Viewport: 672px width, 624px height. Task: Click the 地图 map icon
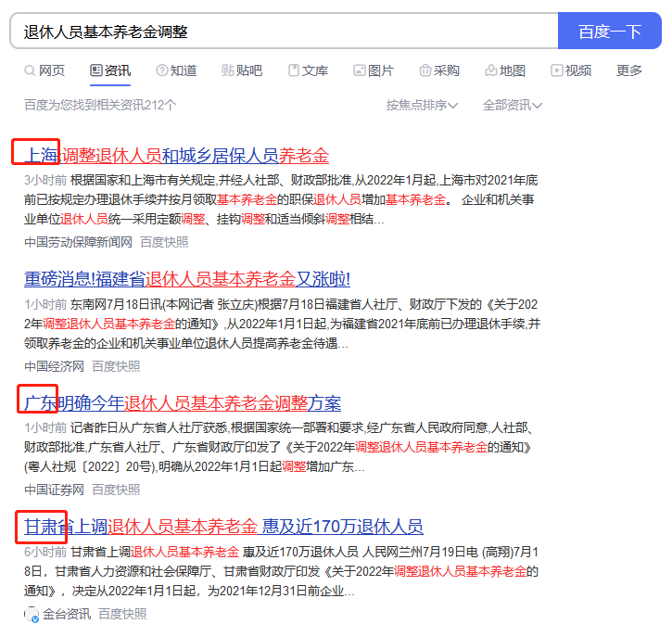click(491, 70)
